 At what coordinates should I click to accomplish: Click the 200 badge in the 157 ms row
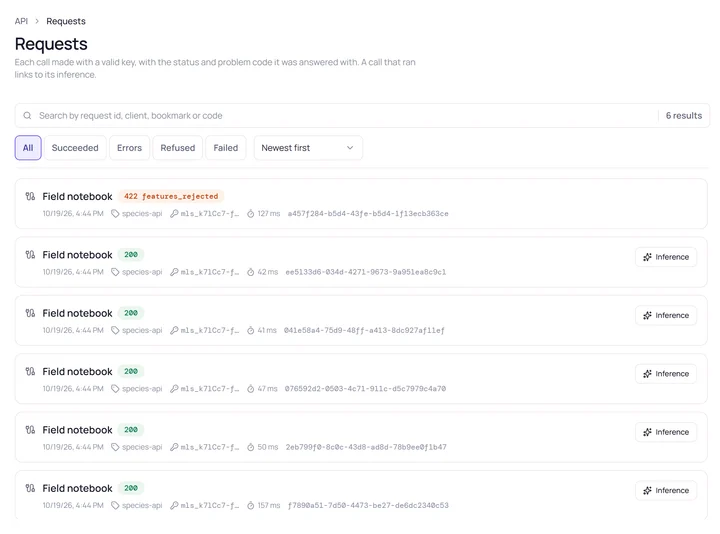pos(131,488)
